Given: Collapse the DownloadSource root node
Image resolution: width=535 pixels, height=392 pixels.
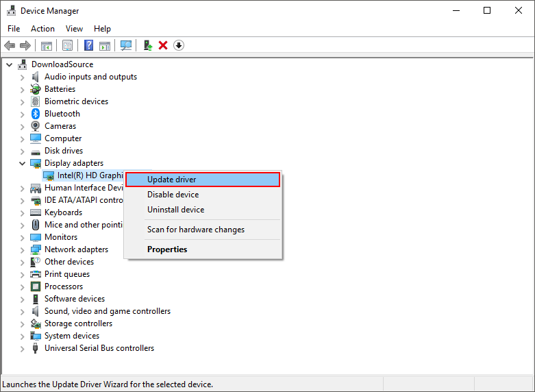Looking at the screenshot, I should [x=10, y=64].
